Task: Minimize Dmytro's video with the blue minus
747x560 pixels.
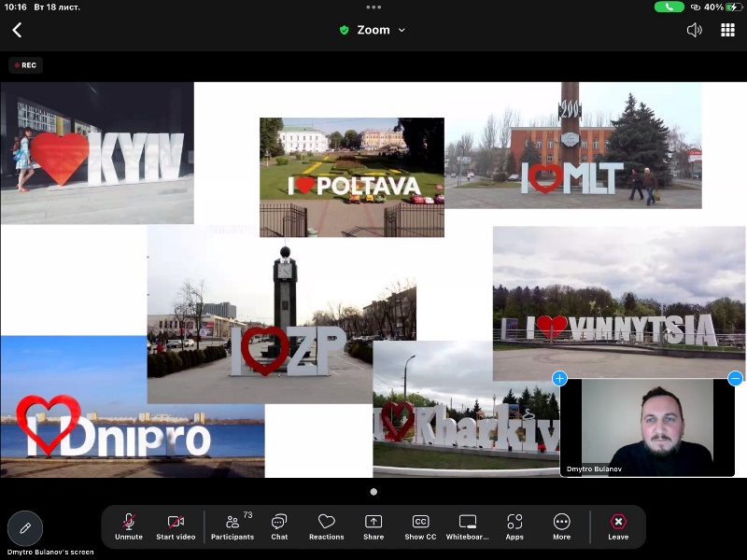Action: [x=733, y=379]
